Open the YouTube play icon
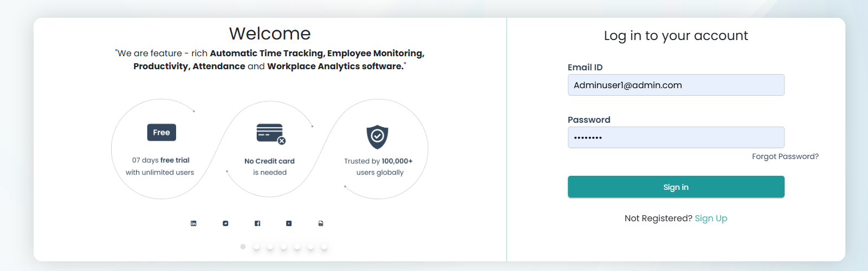868x271 pixels. coord(289,223)
